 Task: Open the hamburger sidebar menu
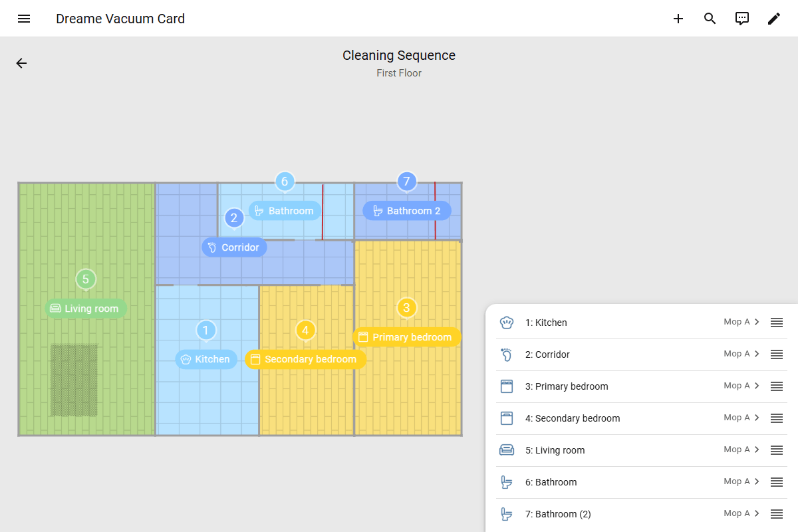[x=24, y=19]
